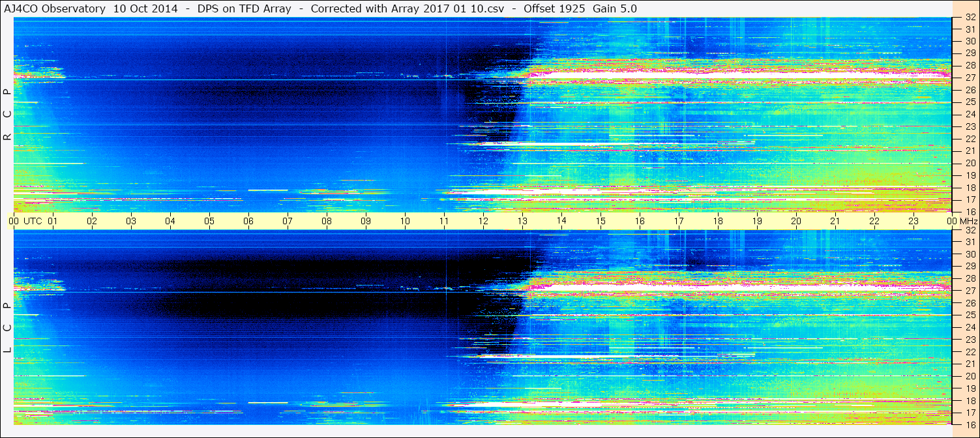
Task: Click the RCP panel label
Action: pos(7,115)
